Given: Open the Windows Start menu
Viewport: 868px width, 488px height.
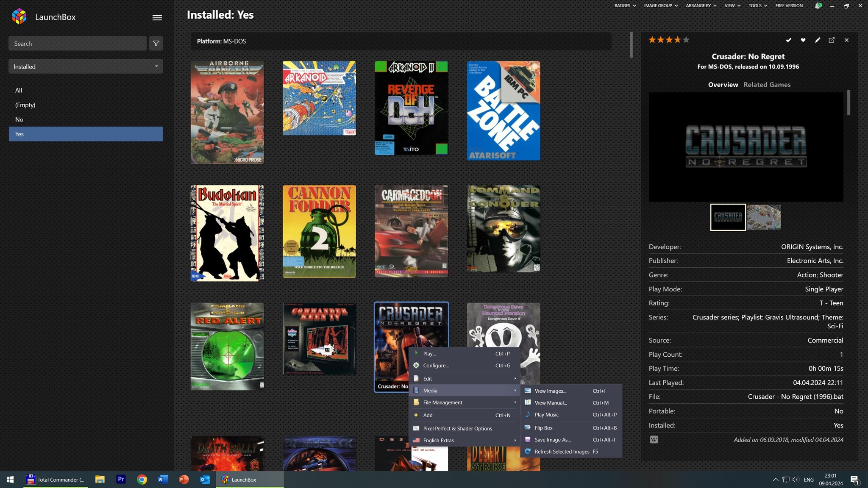Looking at the screenshot, I should tap(10, 480).
